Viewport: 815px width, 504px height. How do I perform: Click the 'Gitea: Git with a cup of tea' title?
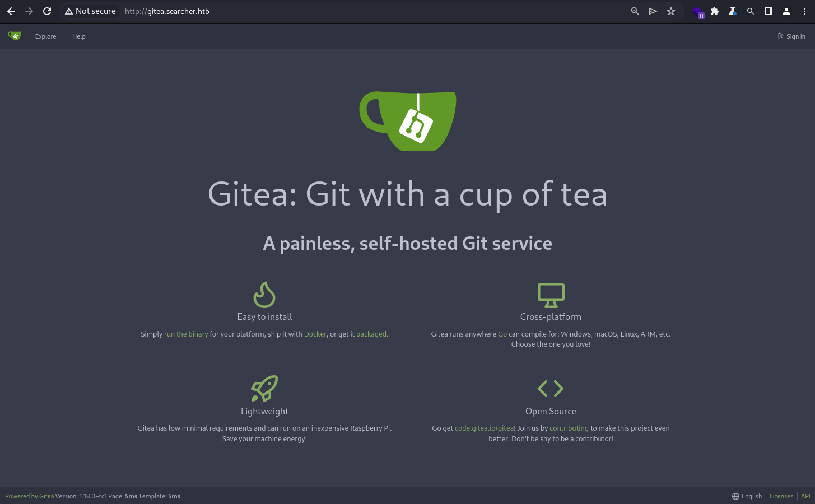[407, 194]
